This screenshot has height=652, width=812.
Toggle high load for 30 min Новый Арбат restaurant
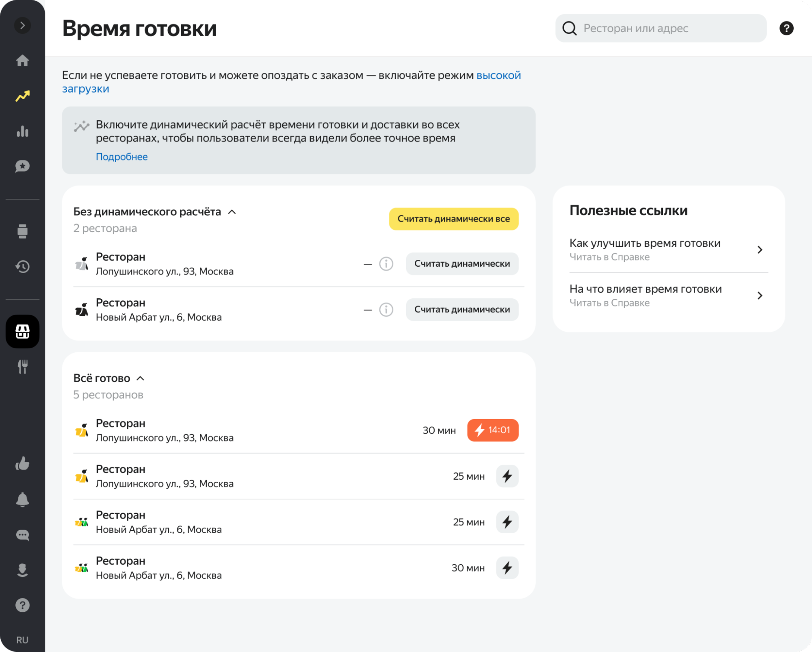[x=507, y=568]
